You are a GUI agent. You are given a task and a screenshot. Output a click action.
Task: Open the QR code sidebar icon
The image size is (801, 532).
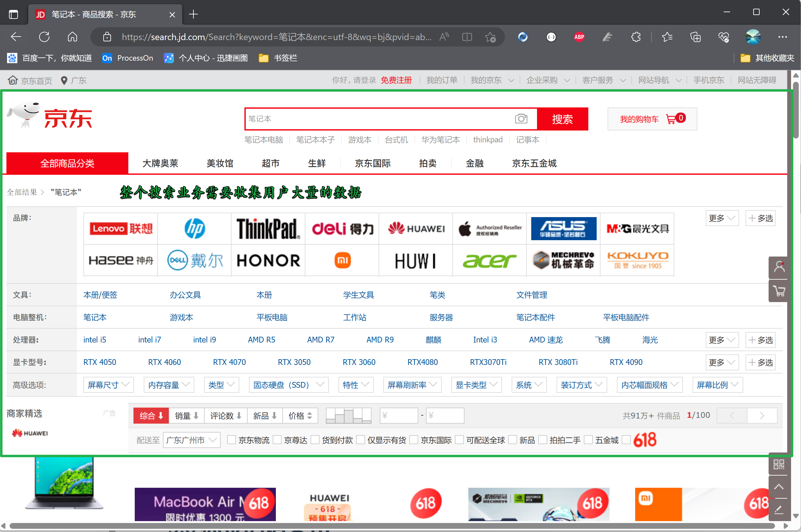pos(779,464)
